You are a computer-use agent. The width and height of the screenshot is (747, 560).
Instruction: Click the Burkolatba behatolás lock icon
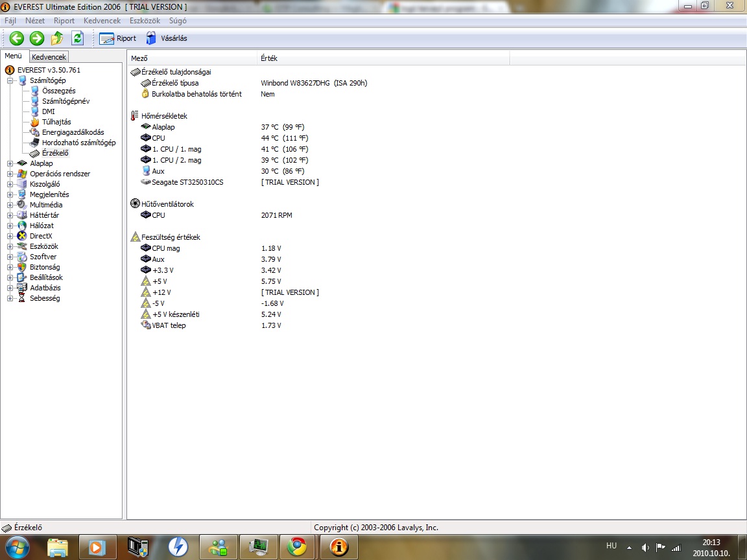pos(145,94)
